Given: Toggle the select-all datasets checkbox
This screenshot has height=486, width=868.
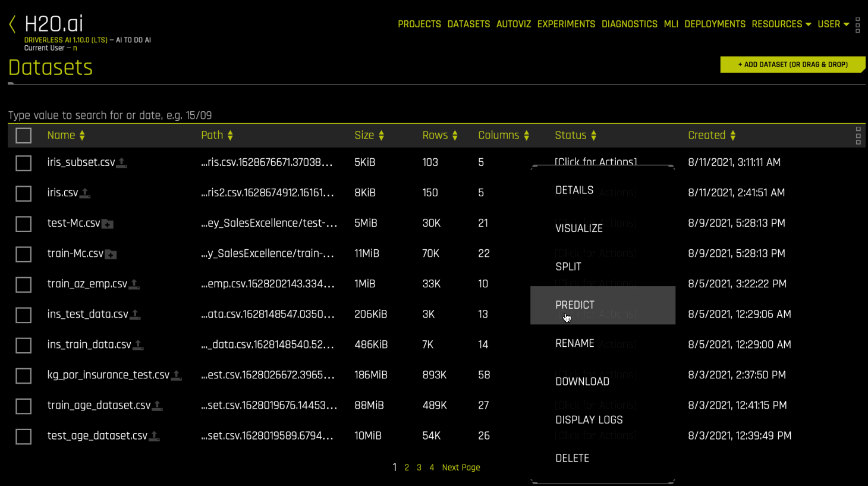Looking at the screenshot, I should click(23, 136).
